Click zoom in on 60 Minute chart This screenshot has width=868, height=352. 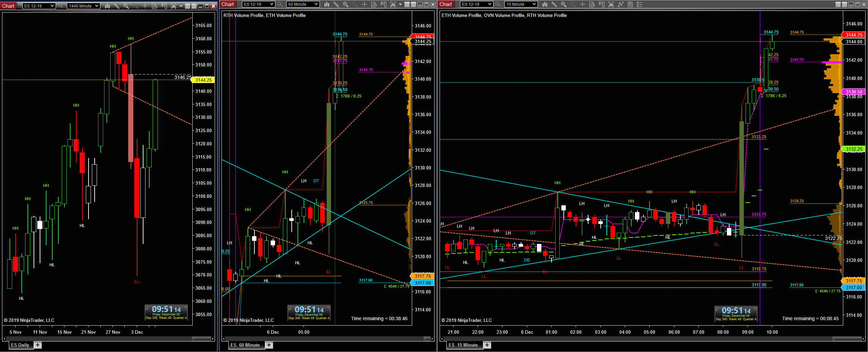pyautogui.click(x=346, y=4)
